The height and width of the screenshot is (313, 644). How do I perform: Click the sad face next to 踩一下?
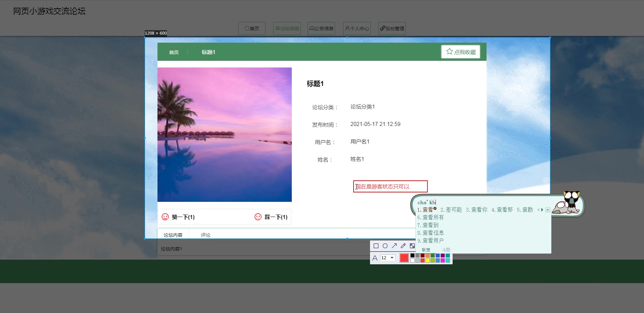258,217
